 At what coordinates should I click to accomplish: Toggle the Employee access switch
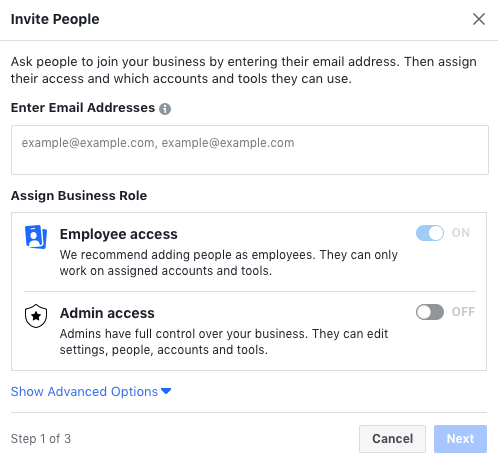430,233
